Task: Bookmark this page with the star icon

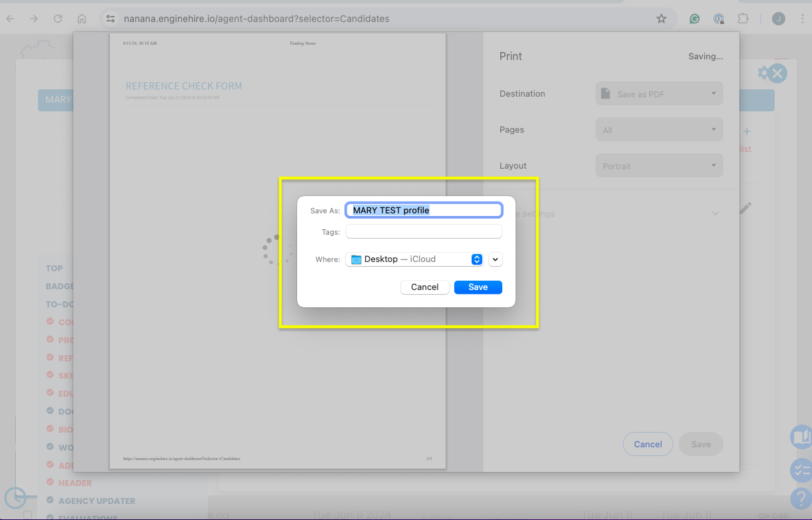Action: (x=661, y=19)
